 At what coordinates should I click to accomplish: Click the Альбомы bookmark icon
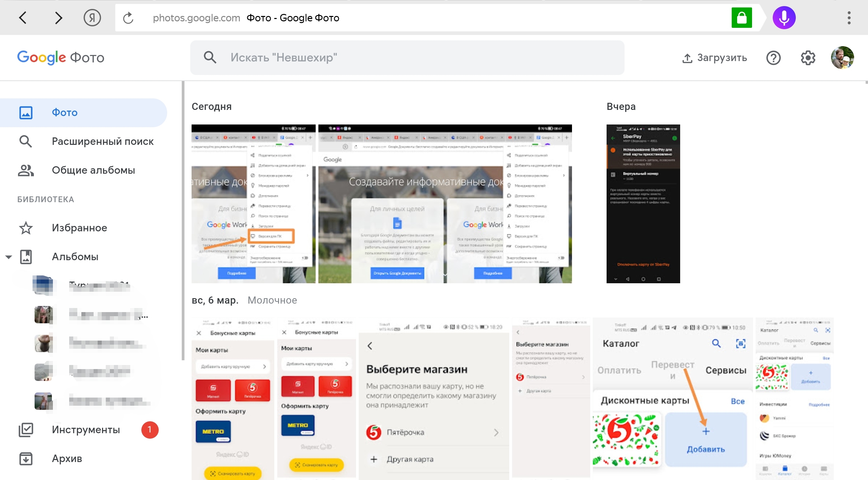click(x=26, y=257)
